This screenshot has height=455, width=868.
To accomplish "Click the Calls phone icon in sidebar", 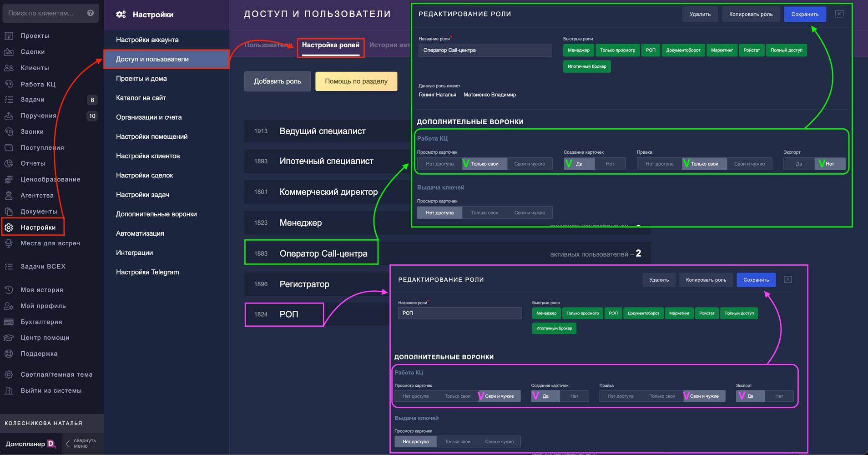I will 9,131.
